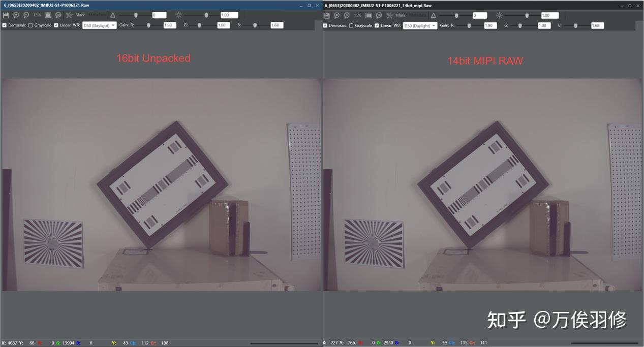Click the Save image icon in the left toolbar

6,15
